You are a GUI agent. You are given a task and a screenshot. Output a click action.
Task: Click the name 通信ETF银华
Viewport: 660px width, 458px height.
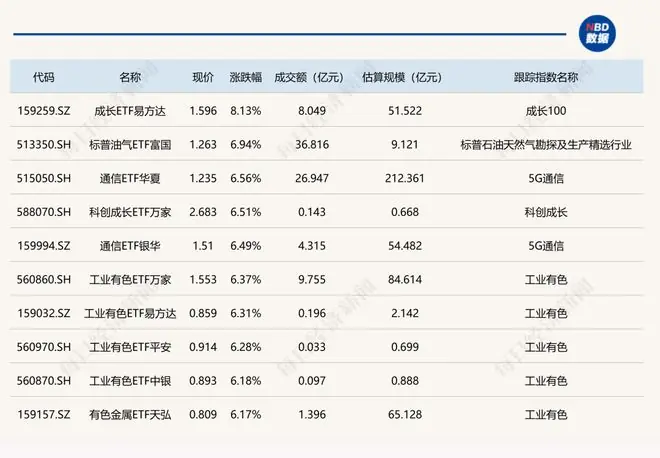pyautogui.click(x=130, y=245)
